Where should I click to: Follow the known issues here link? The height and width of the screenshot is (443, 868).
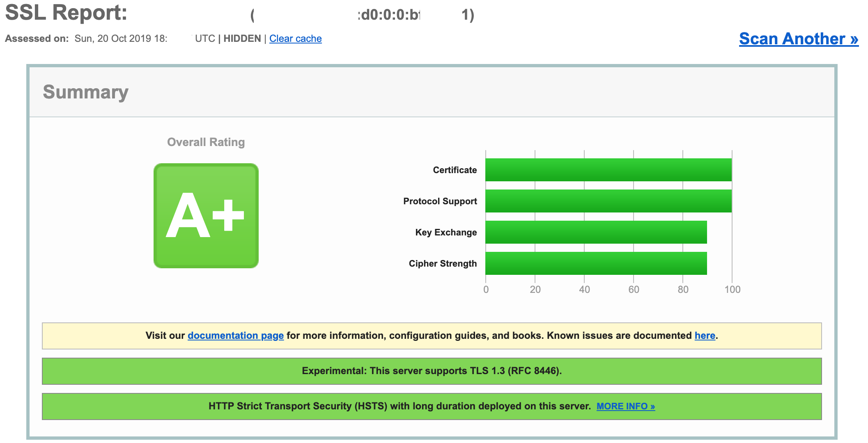704,335
